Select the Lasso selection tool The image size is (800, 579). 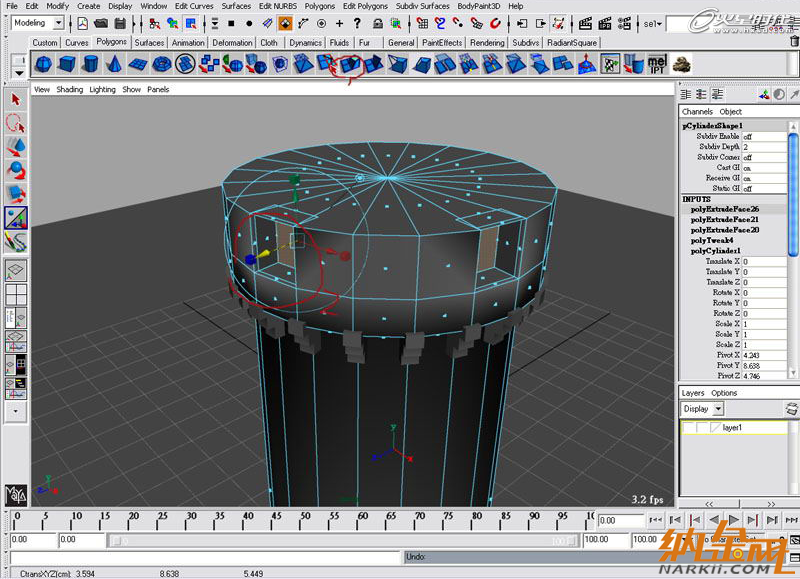coord(15,123)
